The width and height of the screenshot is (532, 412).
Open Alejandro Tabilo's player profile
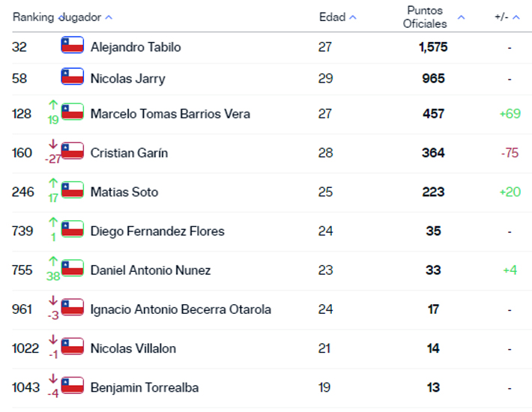[136, 47]
